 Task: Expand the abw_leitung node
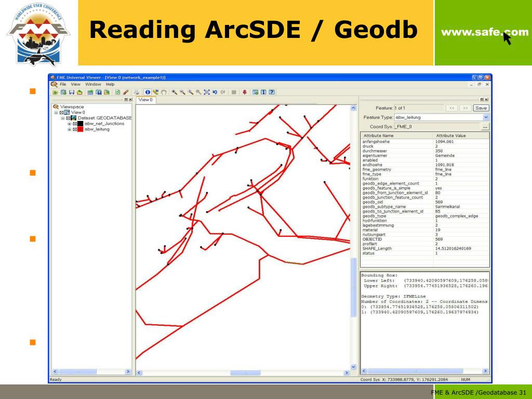[69, 129]
